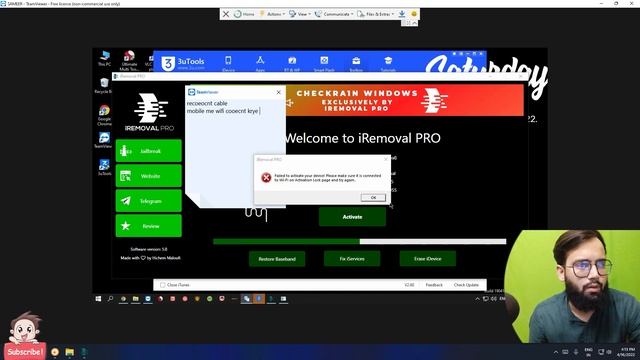This screenshot has width=640, height=360.
Task: Click the Website browser icon
Action: [125, 176]
